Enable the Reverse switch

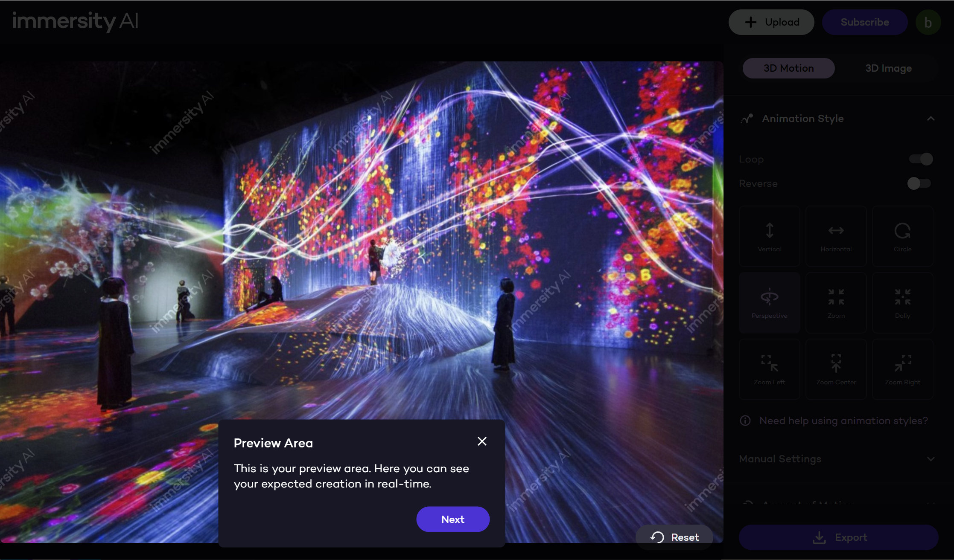[x=919, y=183]
